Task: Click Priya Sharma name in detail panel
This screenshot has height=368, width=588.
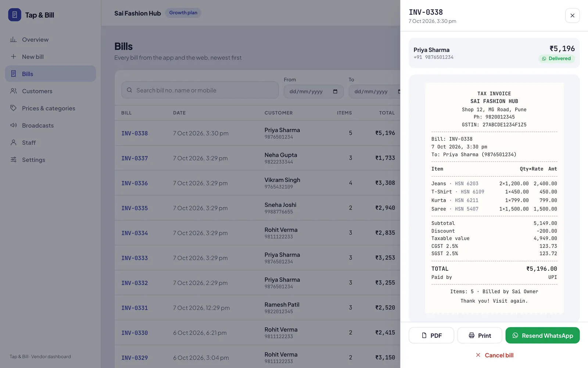Action: (431, 50)
